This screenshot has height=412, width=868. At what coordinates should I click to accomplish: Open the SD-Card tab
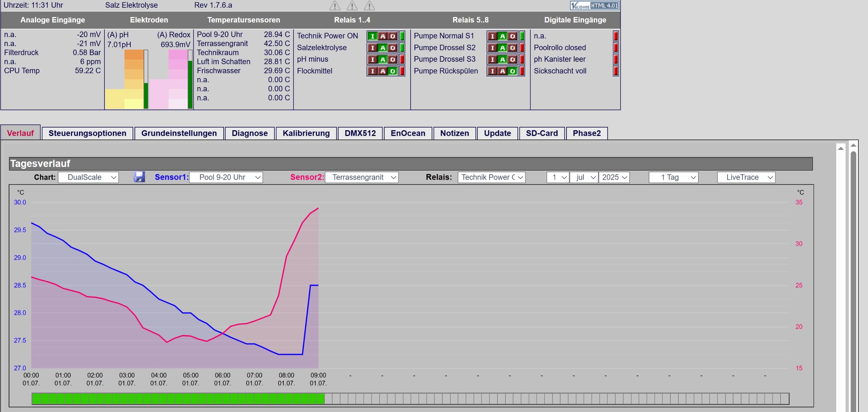[542, 134]
